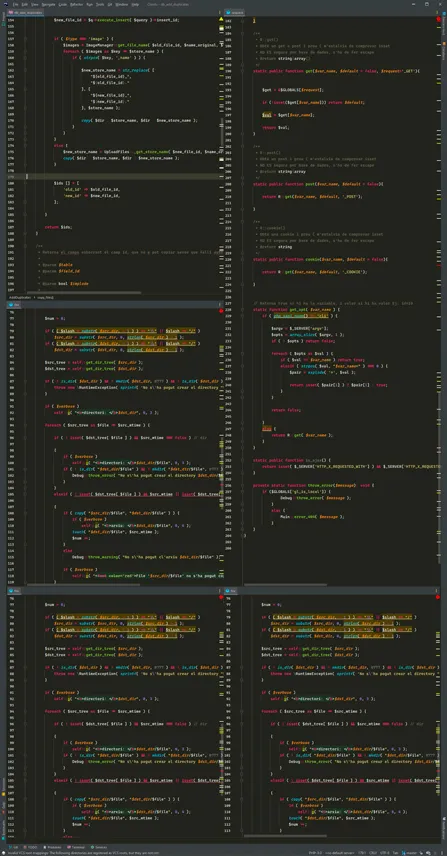This screenshot has height=856, width=447.
Task: Select the db_new_duplicates editor tab
Action: (25, 13)
